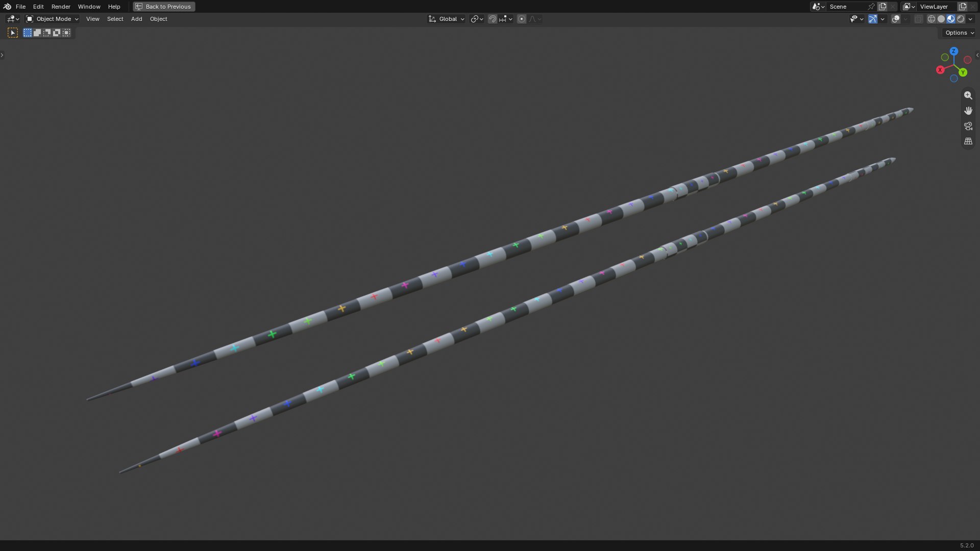This screenshot has width=980, height=551.
Task: Click the Move view hand icon
Action: tap(968, 111)
